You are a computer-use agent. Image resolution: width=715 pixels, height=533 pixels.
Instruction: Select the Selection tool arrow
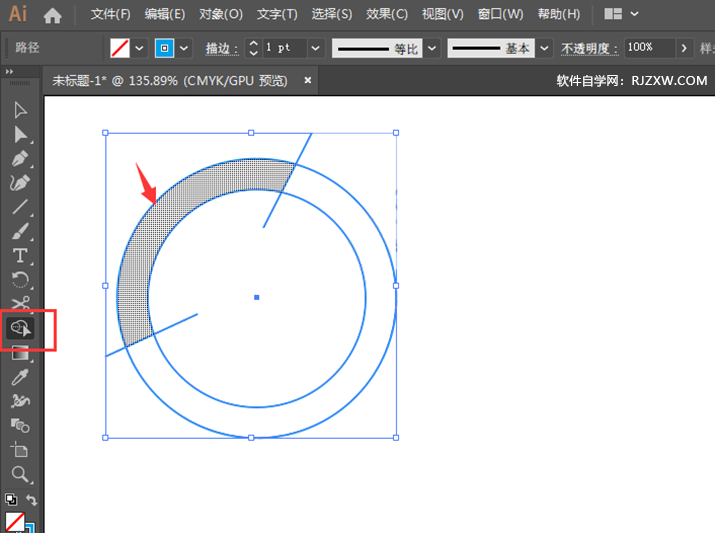pyautogui.click(x=20, y=110)
